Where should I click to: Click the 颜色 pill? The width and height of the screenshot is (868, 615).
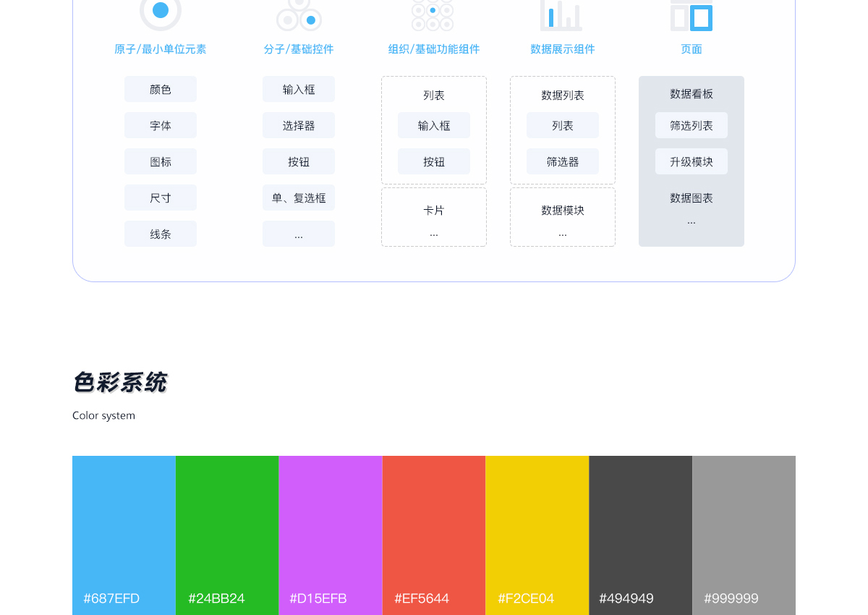(x=161, y=89)
